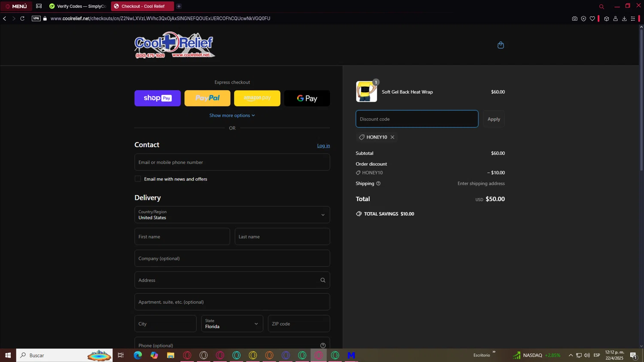Screen dimensions: 644x362
Task: Open a new browser tab
Action: pos(179,6)
